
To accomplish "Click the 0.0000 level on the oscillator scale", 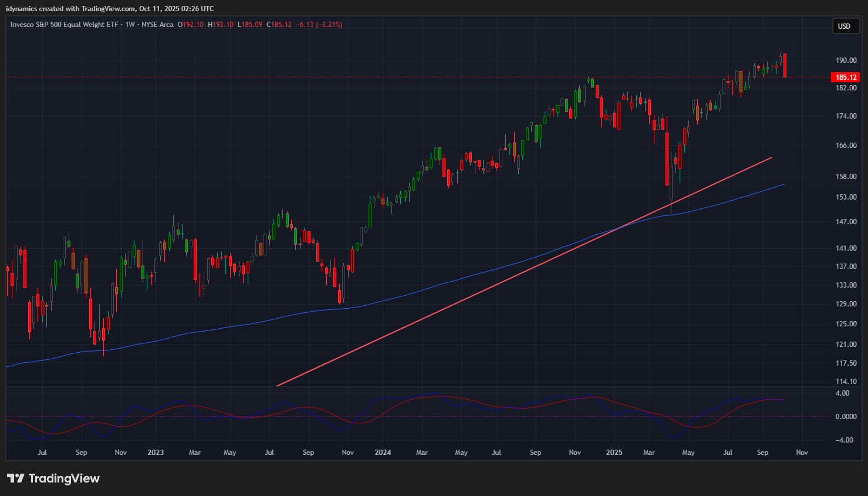I will point(845,417).
